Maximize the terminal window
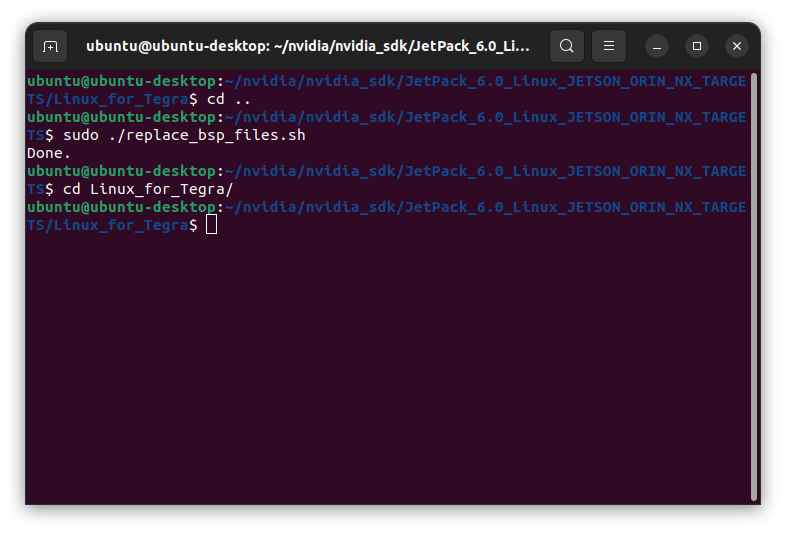 pos(697,47)
